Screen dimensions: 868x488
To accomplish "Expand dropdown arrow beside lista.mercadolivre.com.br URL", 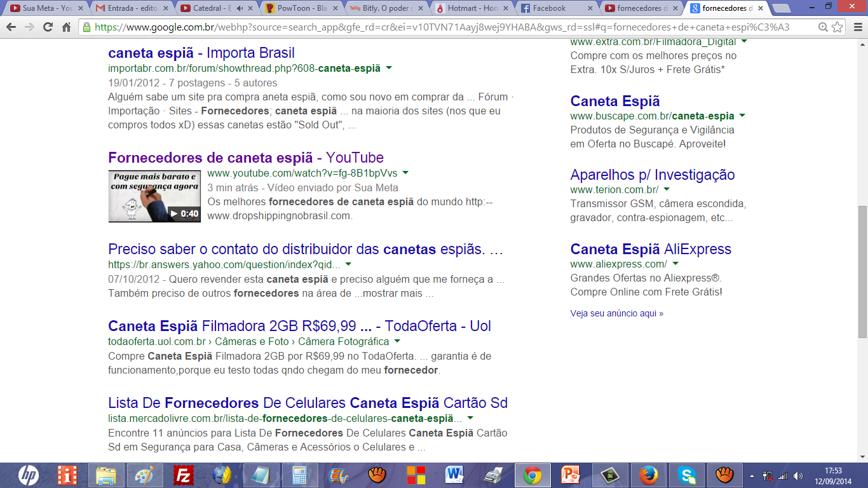I will [470, 418].
